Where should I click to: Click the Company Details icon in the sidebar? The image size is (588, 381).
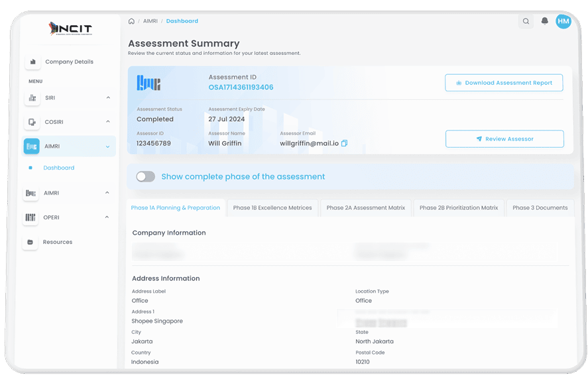click(x=32, y=62)
